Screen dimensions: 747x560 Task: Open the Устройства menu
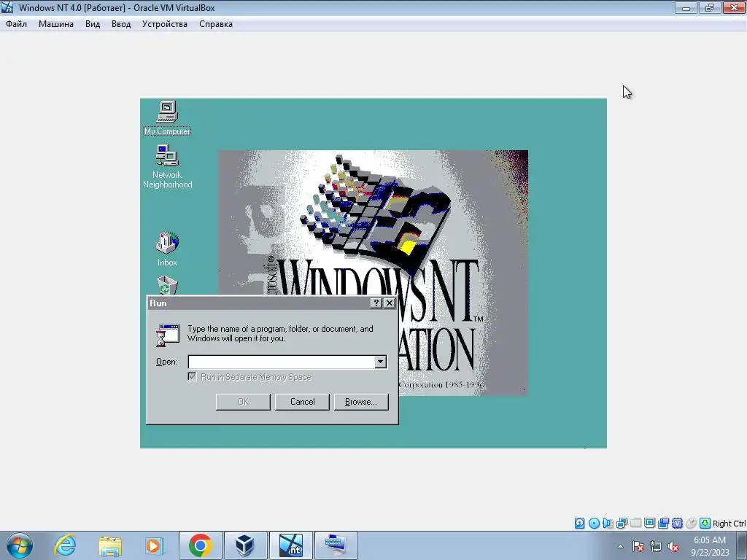click(x=164, y=24)
